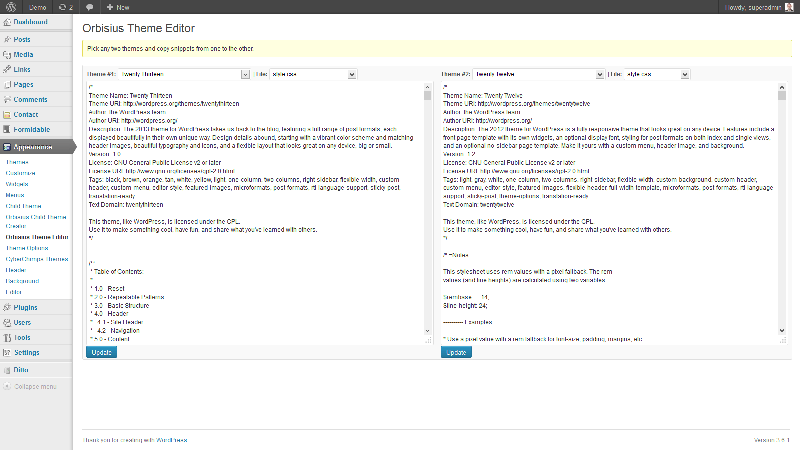The height and width of the screenshot is (450, 800).
Task: Click the Formidable menu icon
Action: 7,130
